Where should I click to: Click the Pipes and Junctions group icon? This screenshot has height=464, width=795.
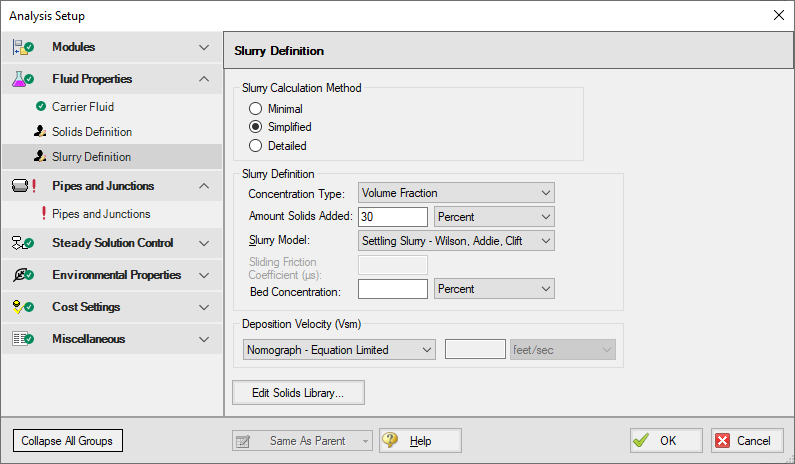pyautogui.click(x=22, y=186)
